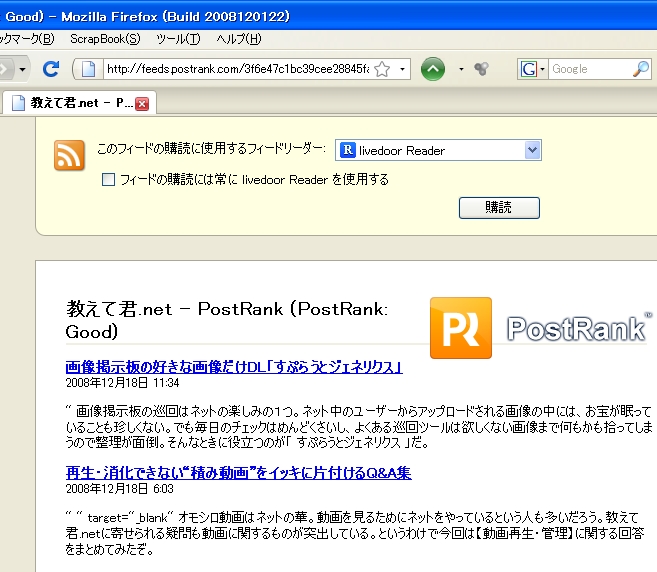Close the 教えて君.net tab

coord(142,104)
